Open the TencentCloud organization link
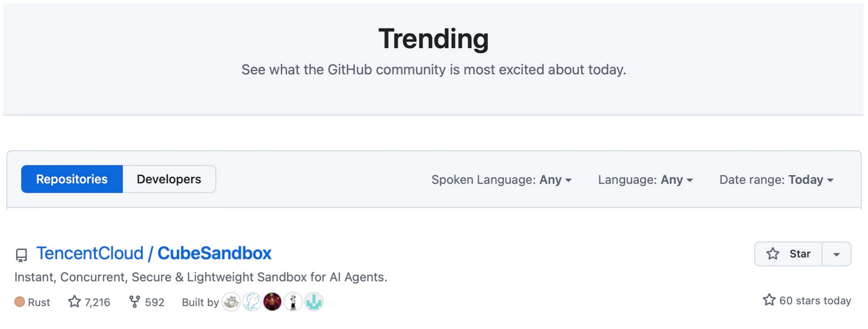The image size is (868, 329). point(90,253)
